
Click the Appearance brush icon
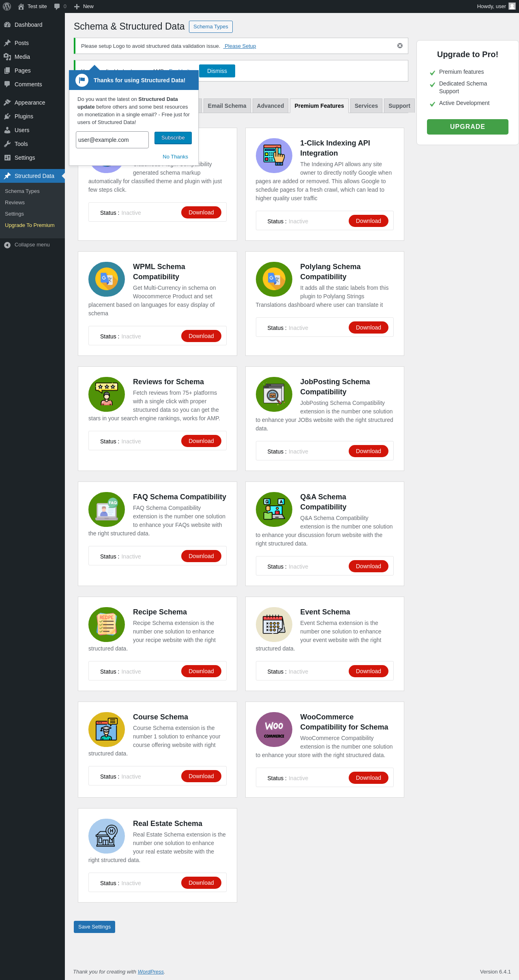coord(7,103)
